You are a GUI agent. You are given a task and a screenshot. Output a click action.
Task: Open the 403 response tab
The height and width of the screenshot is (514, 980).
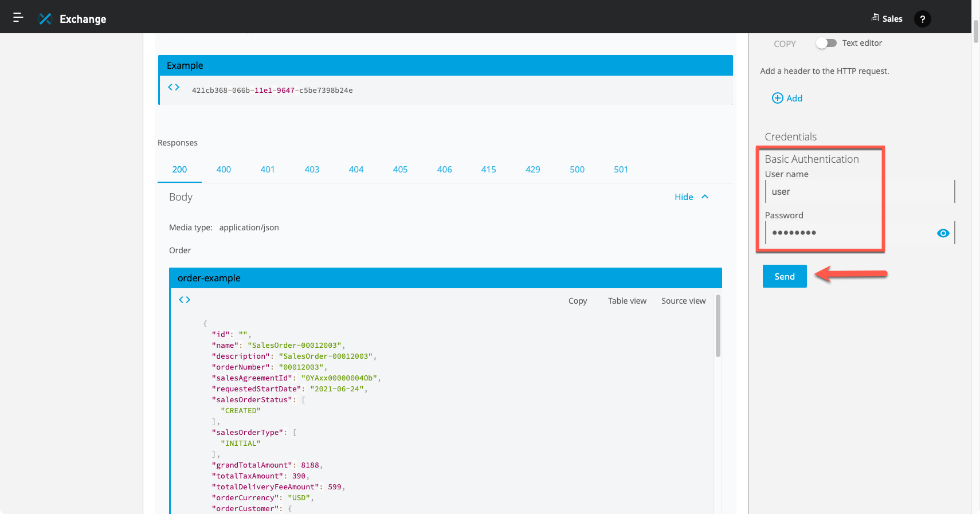coord(312,170)
